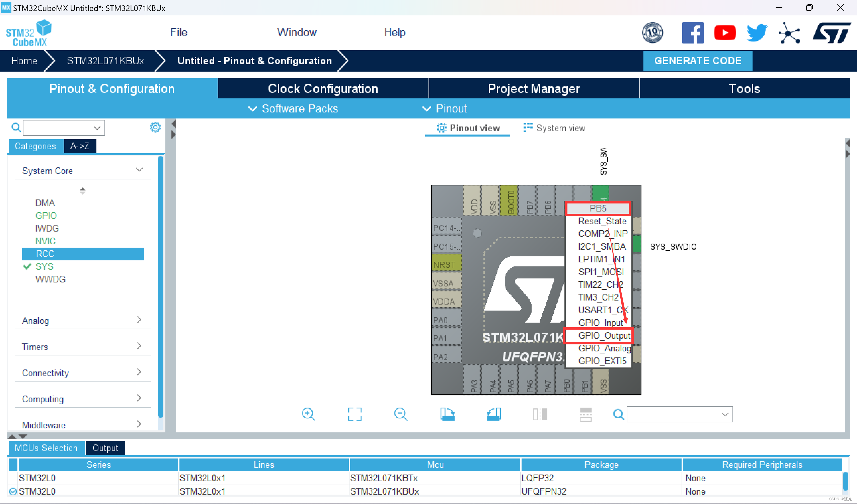Click the vertical split view icon
The height and width of the screenshot is (504, 857).
click(540, 414)
